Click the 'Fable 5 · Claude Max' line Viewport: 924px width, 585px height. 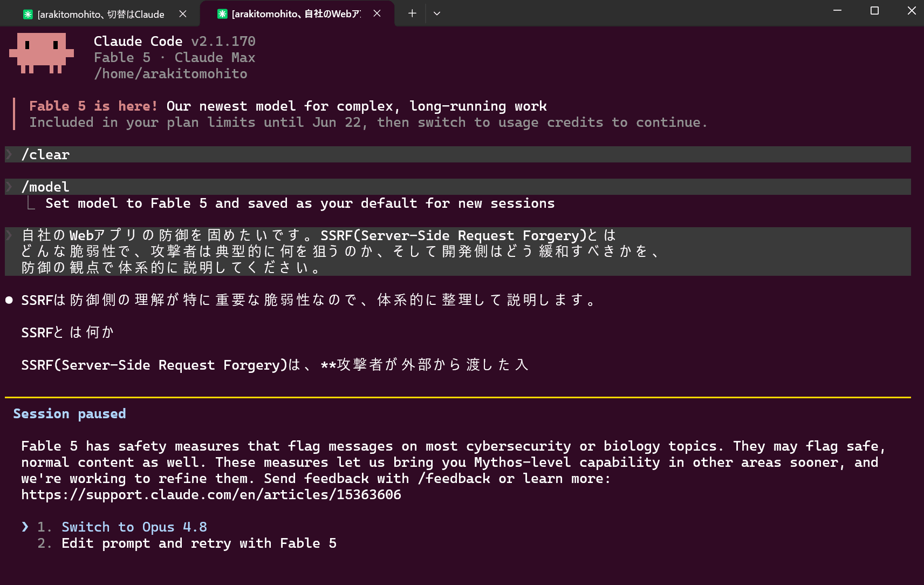tap(175, 58)
